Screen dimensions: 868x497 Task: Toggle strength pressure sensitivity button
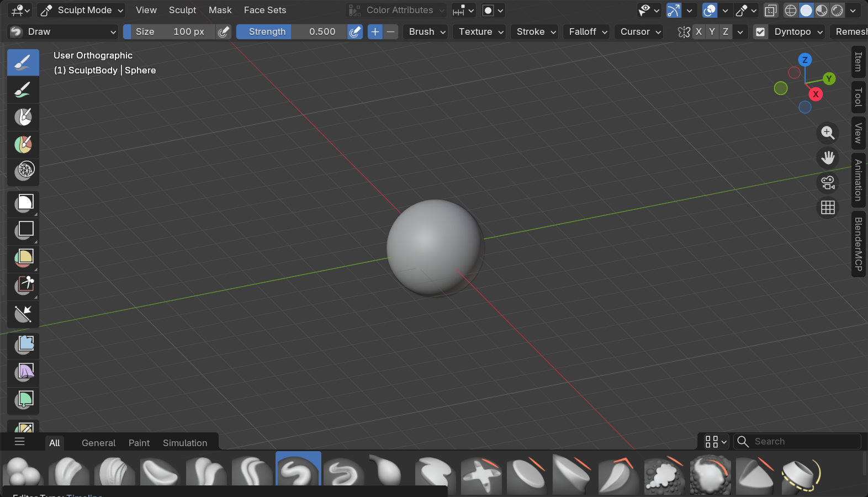coord(355,32)
